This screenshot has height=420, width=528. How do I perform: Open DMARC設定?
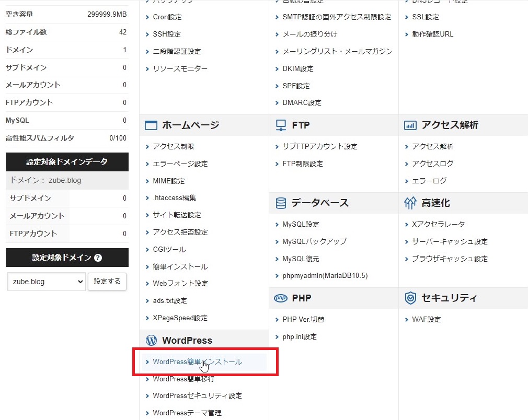302,102
